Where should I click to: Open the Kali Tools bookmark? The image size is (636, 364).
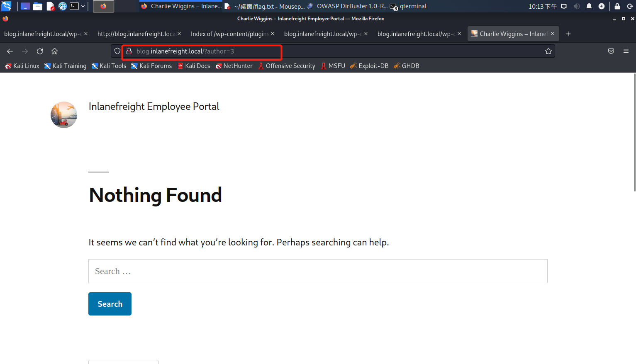(109, 66)
